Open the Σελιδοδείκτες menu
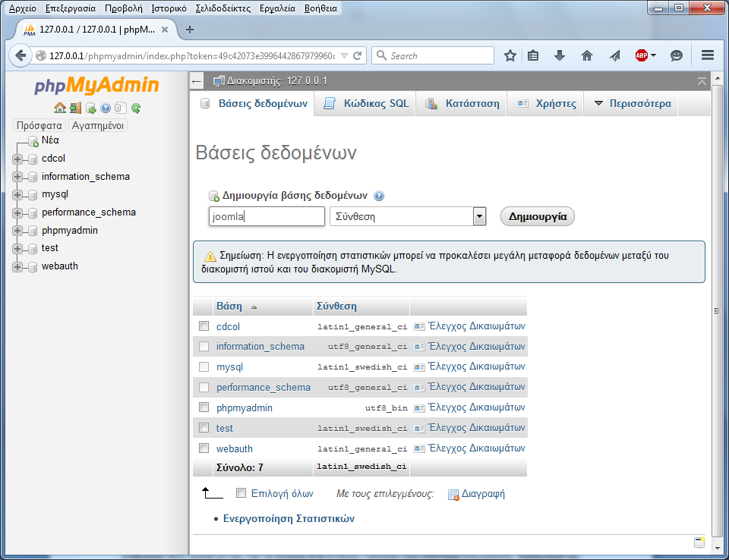 tap(223, 8)
